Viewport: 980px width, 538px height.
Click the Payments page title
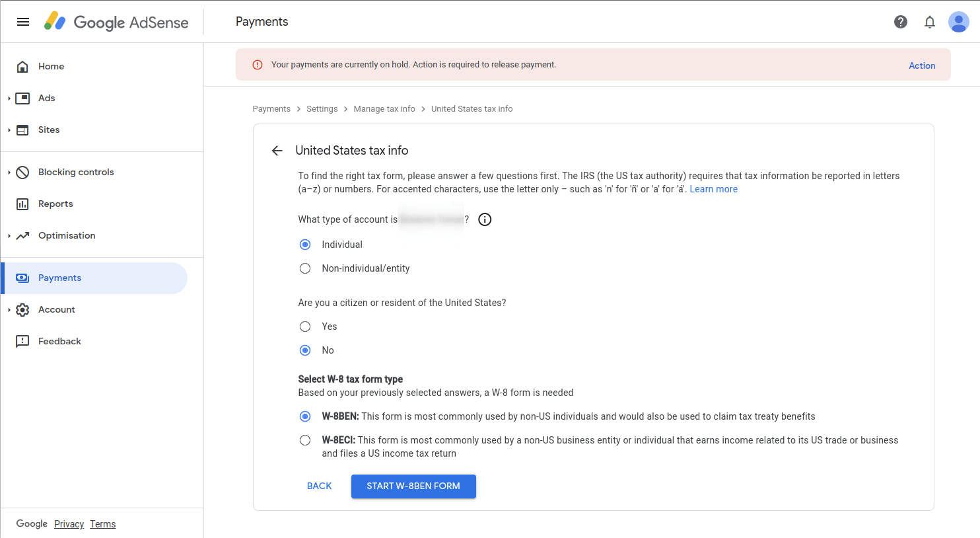tap(262, 22)
